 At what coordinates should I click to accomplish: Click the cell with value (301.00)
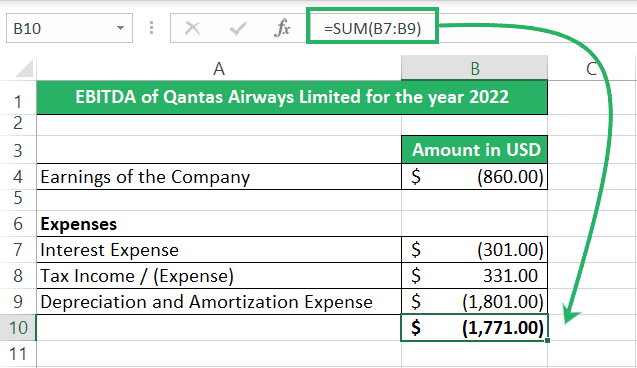tap(474, 249)
